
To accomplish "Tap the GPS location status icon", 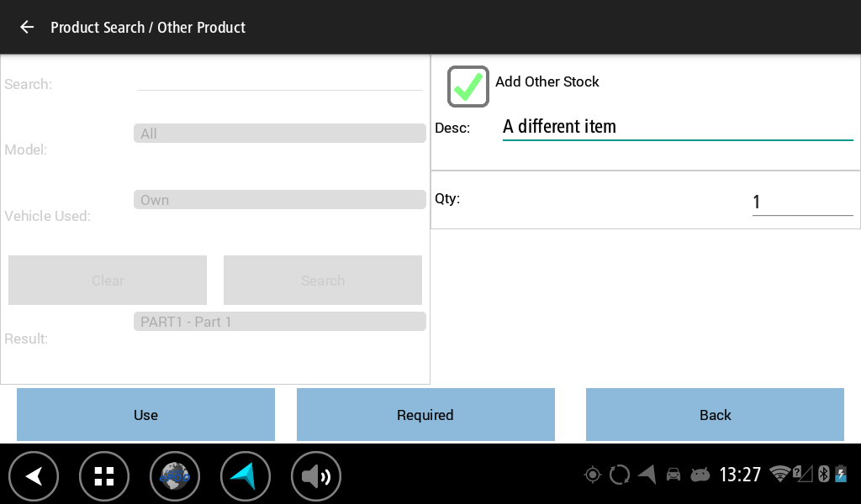I will (593, 475).
